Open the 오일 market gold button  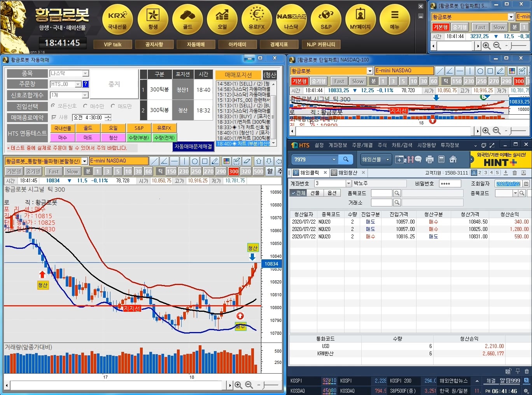222,19
